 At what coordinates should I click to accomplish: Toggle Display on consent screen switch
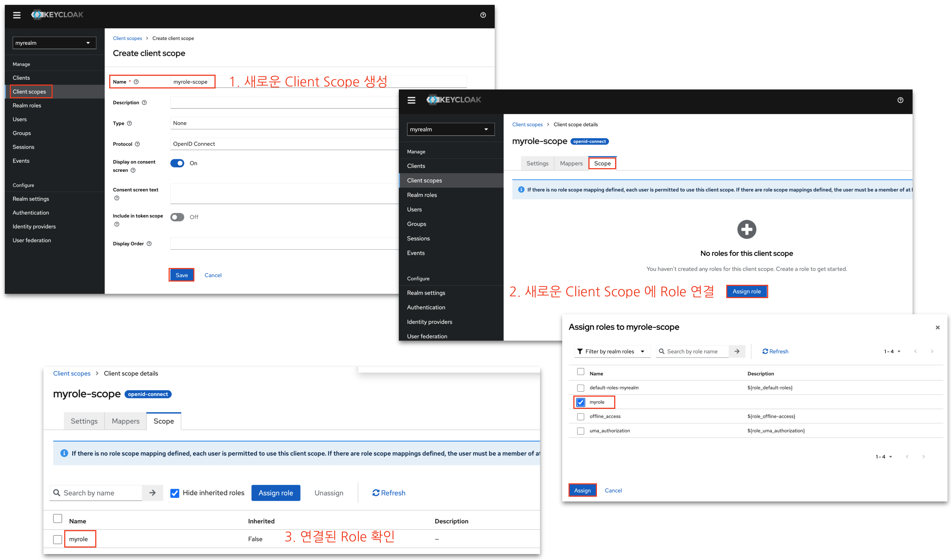(177, 163)
